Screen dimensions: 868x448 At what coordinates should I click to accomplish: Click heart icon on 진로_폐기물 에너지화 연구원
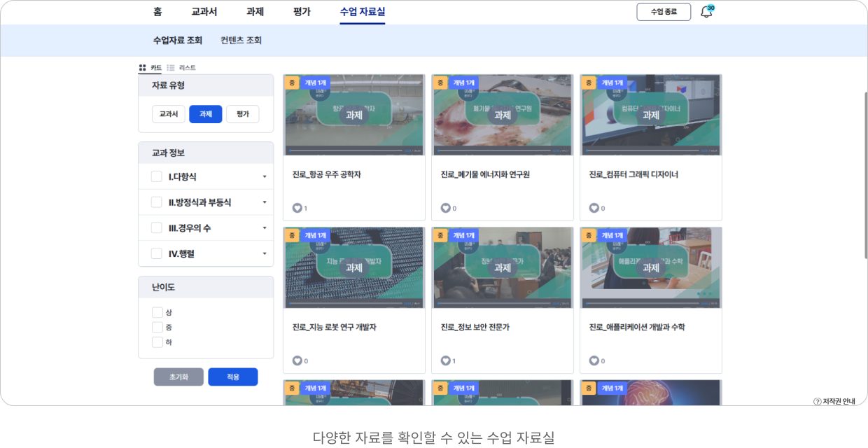445,208
